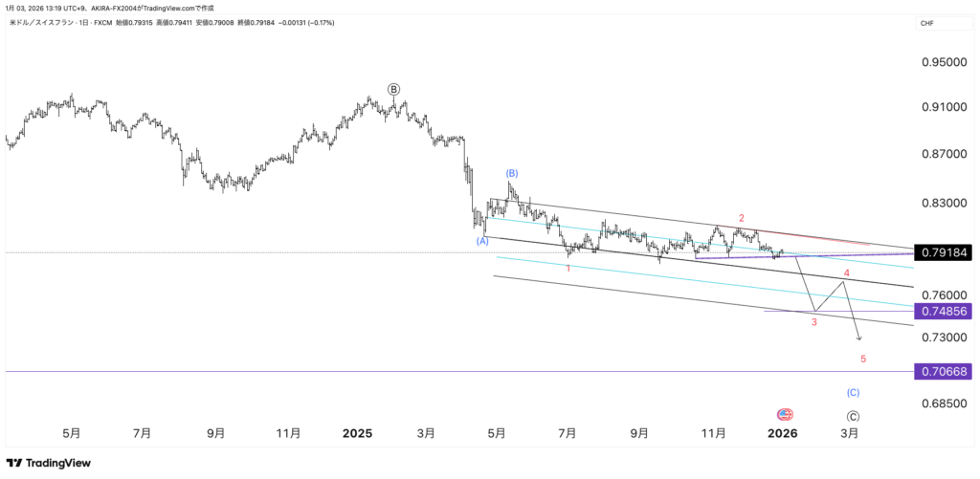
Task: Click the red wave 4 label
Action: pos(846,273)
